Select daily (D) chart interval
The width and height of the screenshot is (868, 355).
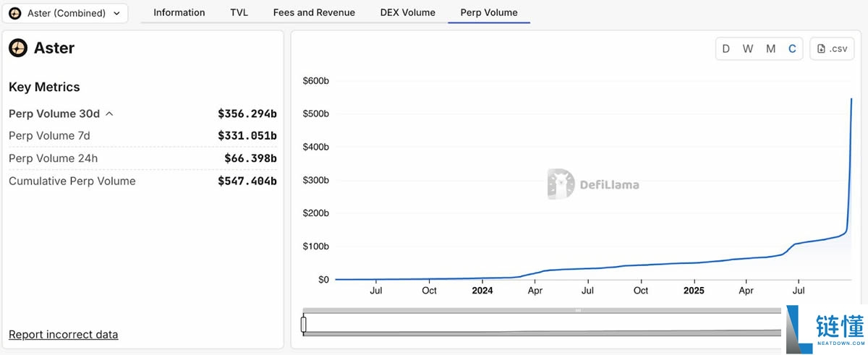click(x=726, y=48)
